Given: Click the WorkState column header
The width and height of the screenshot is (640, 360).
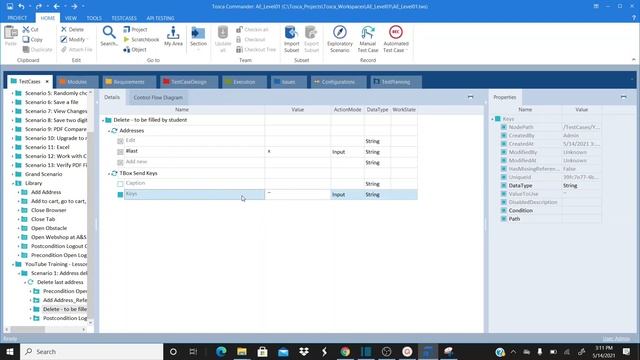Looking at the screenshot, I should tap(404, 110).
